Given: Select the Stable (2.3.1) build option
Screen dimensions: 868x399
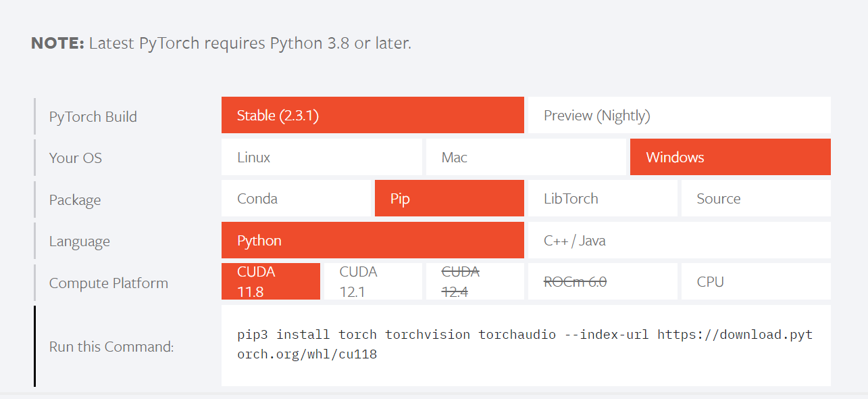Looking at the screenshot, I should click(373, 115).
